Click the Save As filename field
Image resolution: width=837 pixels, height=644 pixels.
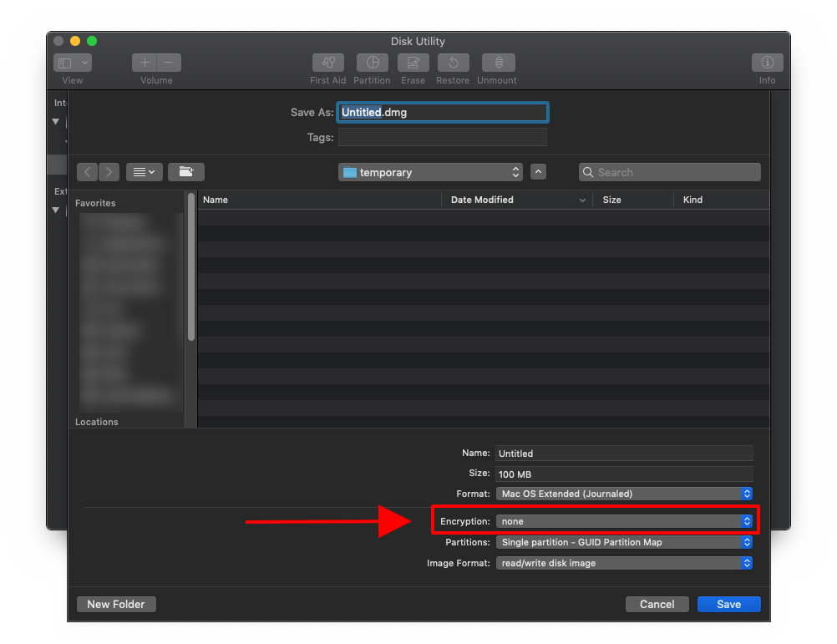point(443,112)
